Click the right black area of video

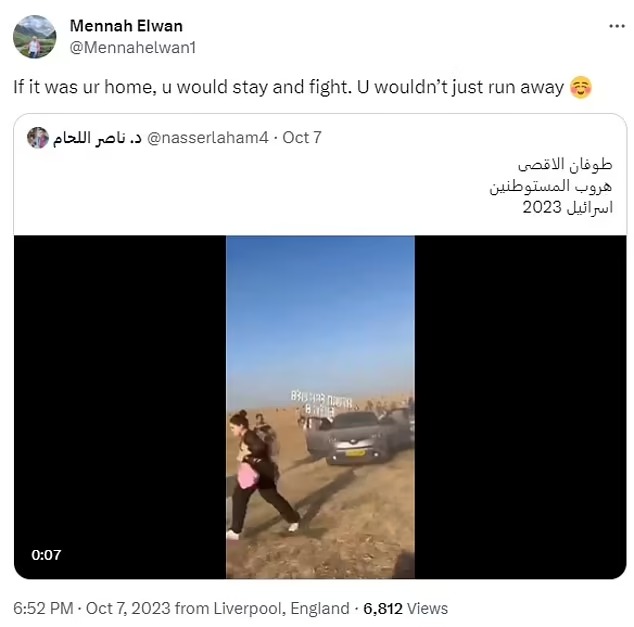(x=520, y=407)
